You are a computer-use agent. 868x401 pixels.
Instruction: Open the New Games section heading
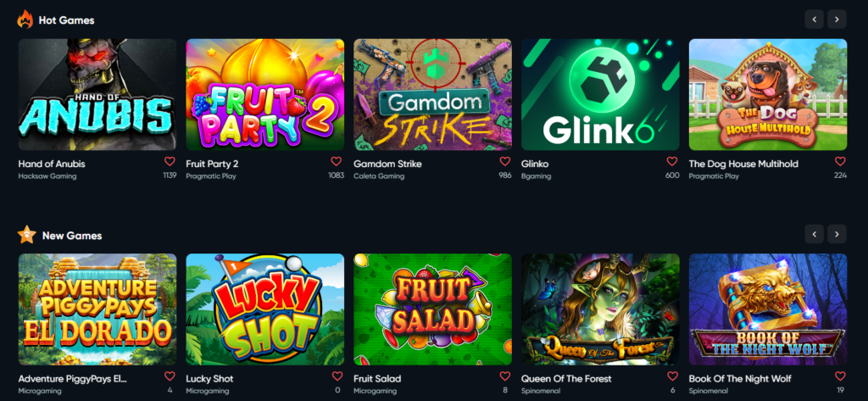(72, 236)
